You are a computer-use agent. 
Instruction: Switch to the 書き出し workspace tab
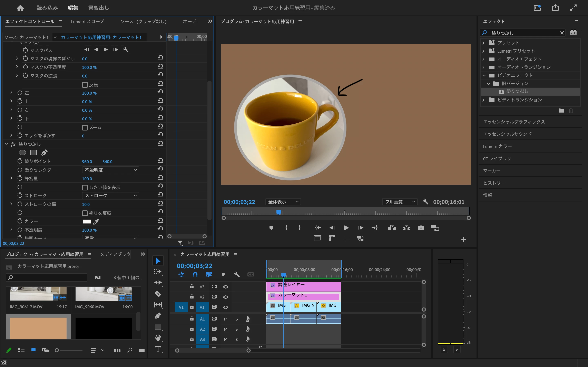pos(98,8)
